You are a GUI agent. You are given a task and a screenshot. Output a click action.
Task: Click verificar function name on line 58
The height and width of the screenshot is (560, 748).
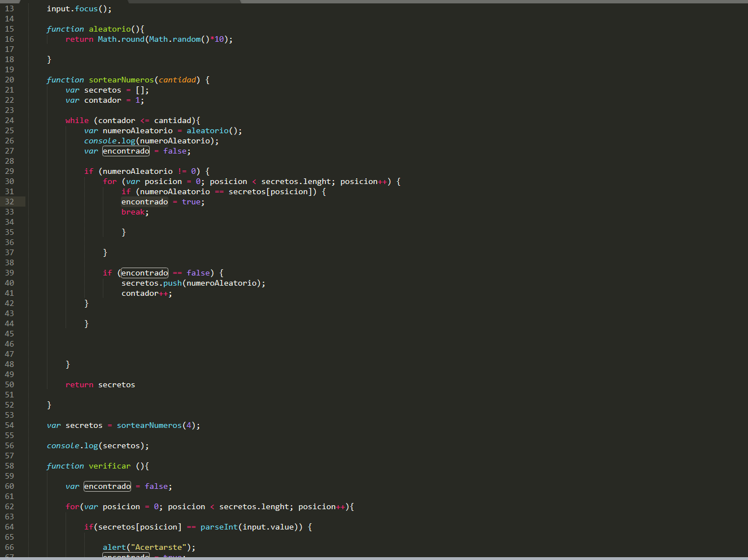coord(110,466)
